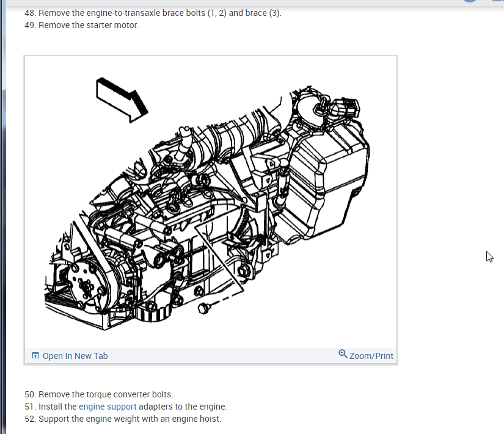The height and width of the screenshot is (434, 504).
Task: Follow the engine support link in step 51
Action: tap(108, 407)
